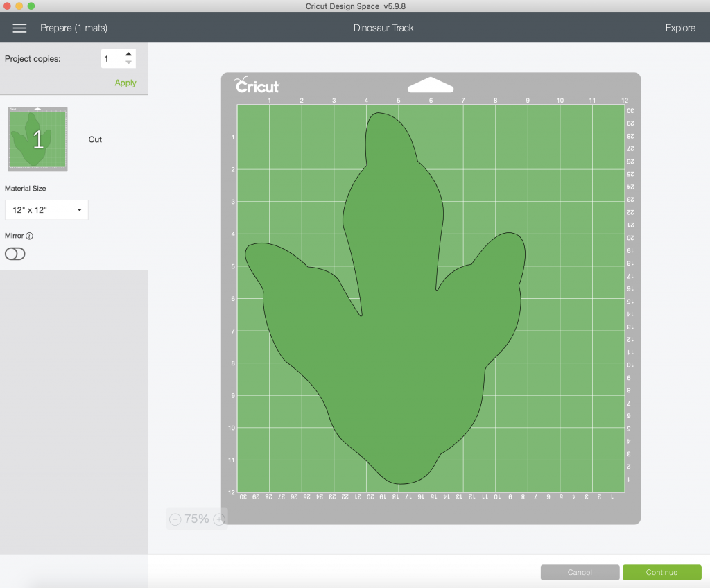
Task: Click the Continue button
Action: [661, 572]
